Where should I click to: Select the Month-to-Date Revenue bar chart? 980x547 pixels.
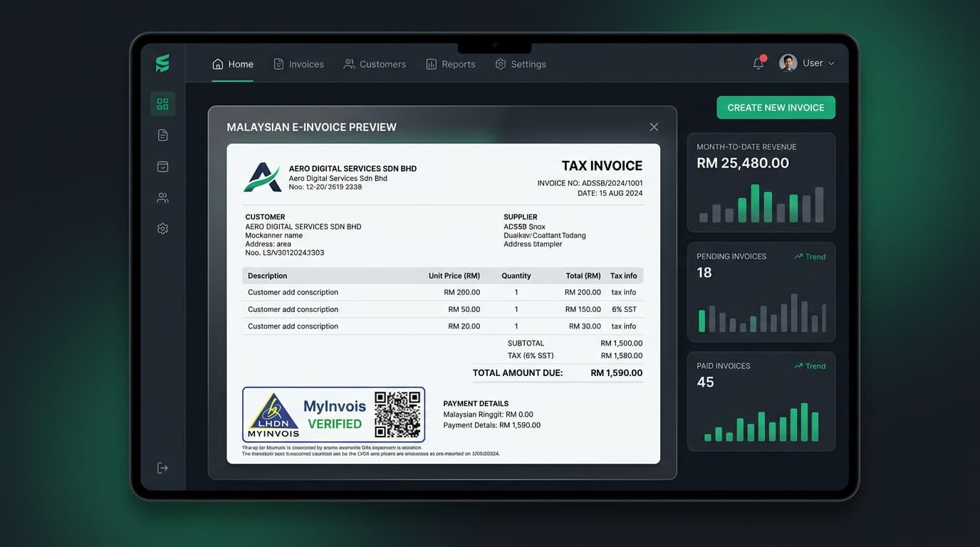tap(761, 204)
